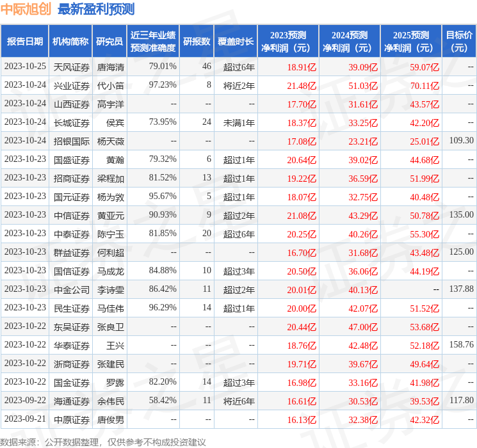Click the 兴业证券 institution cell

click(72, 86)
